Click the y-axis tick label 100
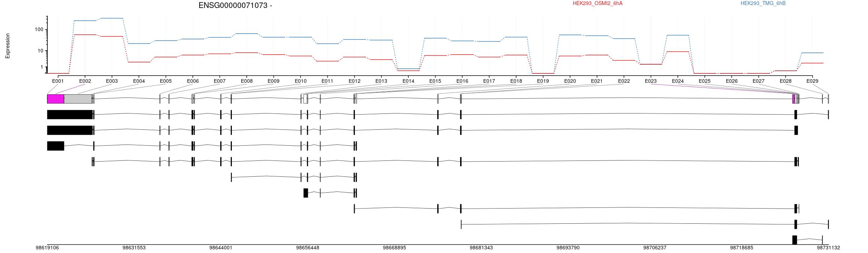This screenshot has height=253, width=868. (39, 29)
